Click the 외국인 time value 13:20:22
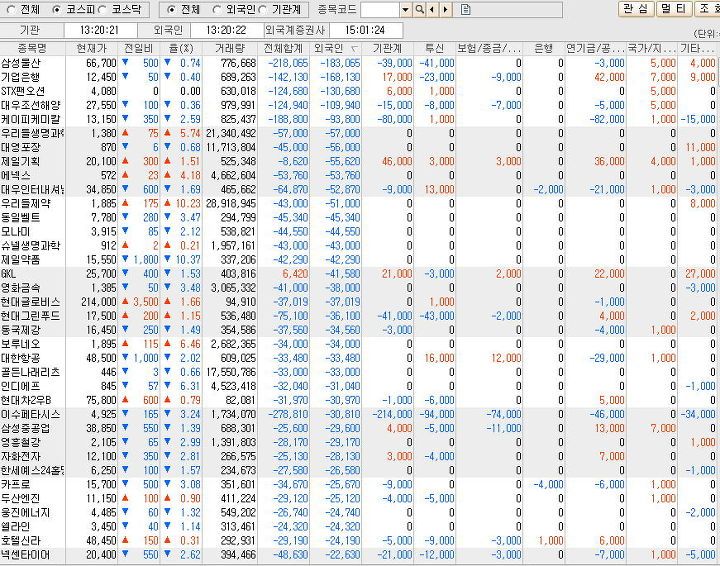720x566 pixels. click(226, 30)
